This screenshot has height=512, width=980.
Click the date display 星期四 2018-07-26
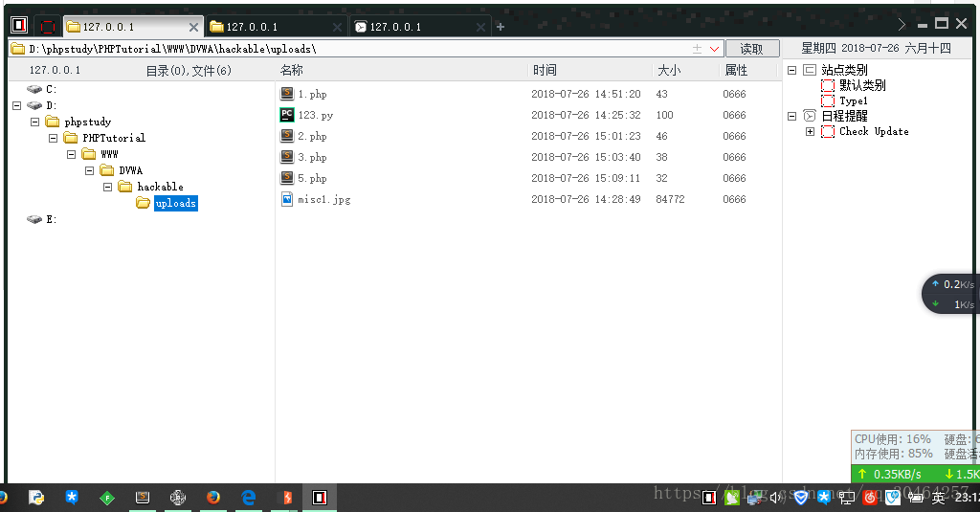coord(877,49)
